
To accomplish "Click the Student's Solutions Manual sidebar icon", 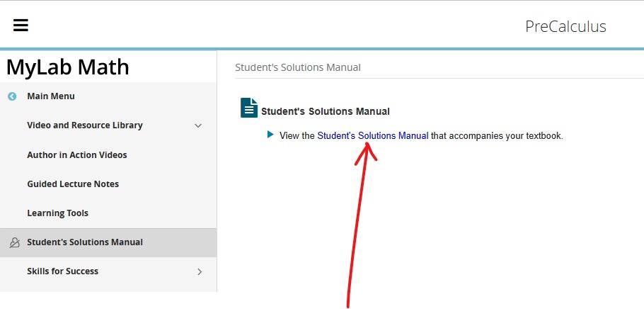I will (x=14, y=243).
